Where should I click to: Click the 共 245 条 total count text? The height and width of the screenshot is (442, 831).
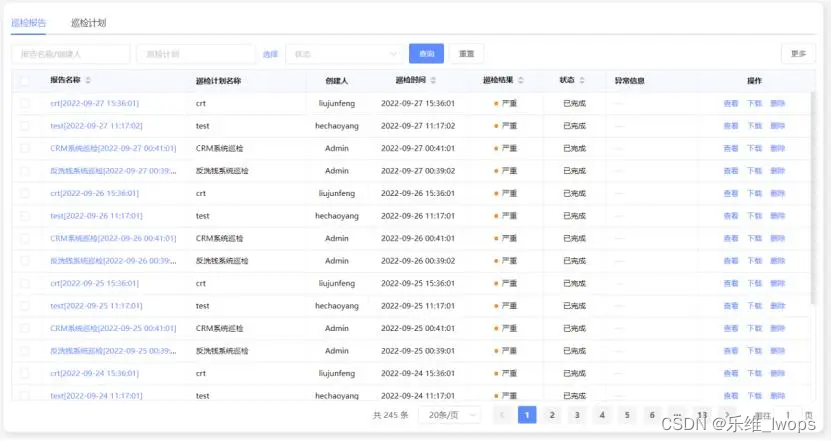[390, 415]
